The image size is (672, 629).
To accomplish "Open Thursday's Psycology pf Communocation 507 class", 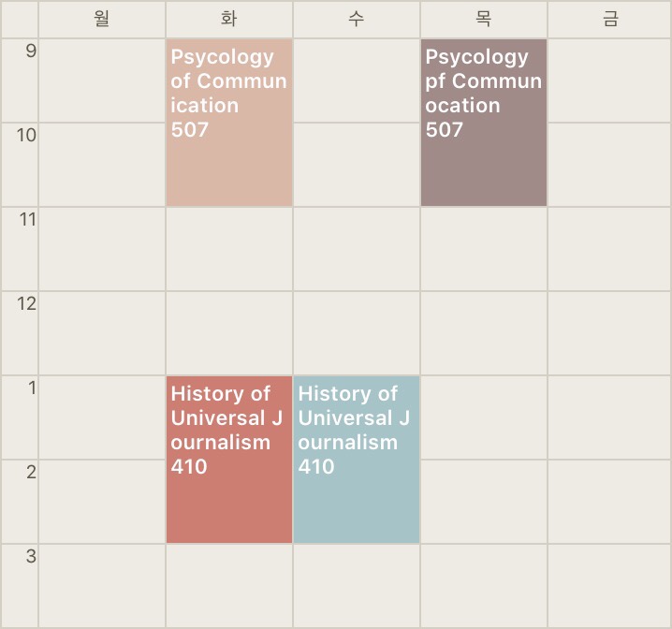I will point(484,123).
